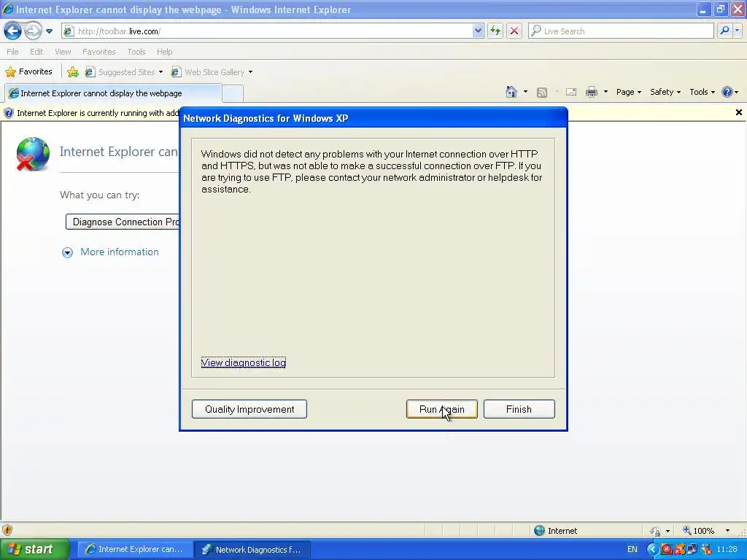Screen dimensions: 747x560
Task: Expand hidden tray icons with chevron
Action: coord(653,550)
